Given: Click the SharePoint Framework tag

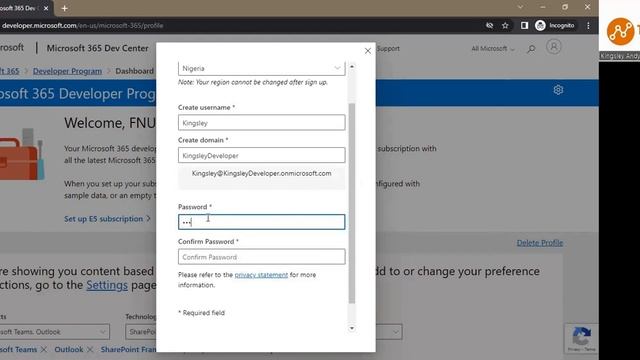Looking at the screenshot, I should (x=128, y=349).
